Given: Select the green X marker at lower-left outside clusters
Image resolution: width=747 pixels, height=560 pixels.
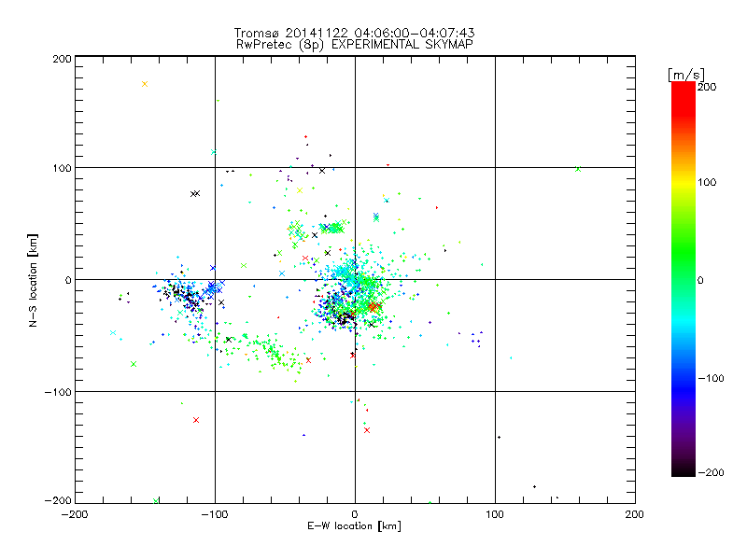Looking at the screenshot, I should click(134, 364).
